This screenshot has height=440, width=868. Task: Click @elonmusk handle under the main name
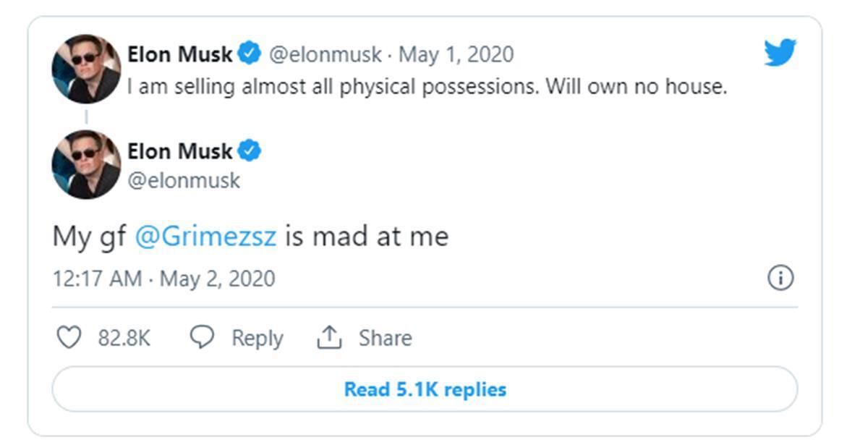coord(184,180)
